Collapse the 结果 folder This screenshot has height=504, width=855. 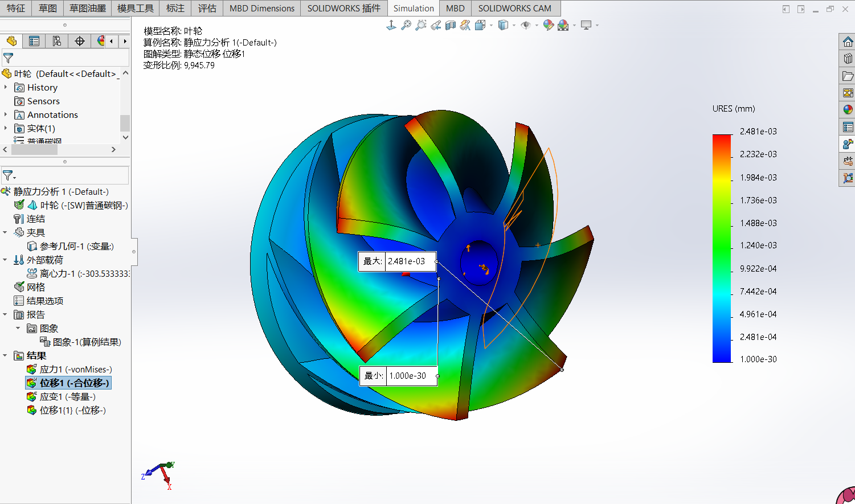(x=5, y=355)
